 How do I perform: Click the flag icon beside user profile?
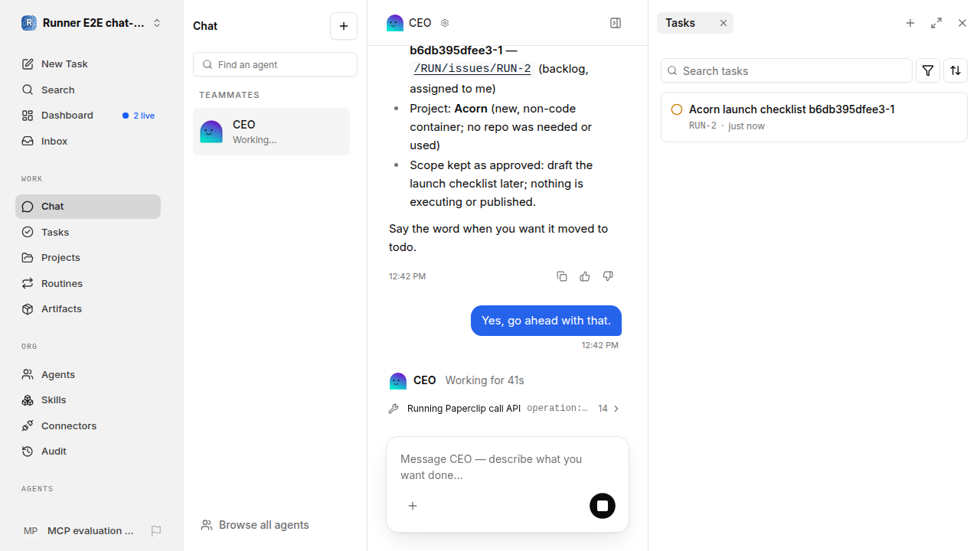click(156, 531)
